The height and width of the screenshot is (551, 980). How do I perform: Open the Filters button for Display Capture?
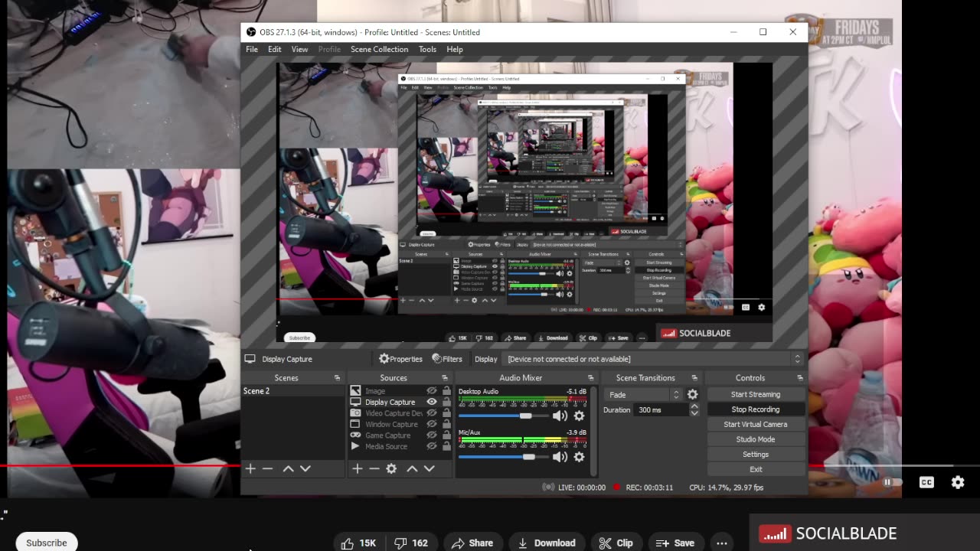[x=447, y=359]
